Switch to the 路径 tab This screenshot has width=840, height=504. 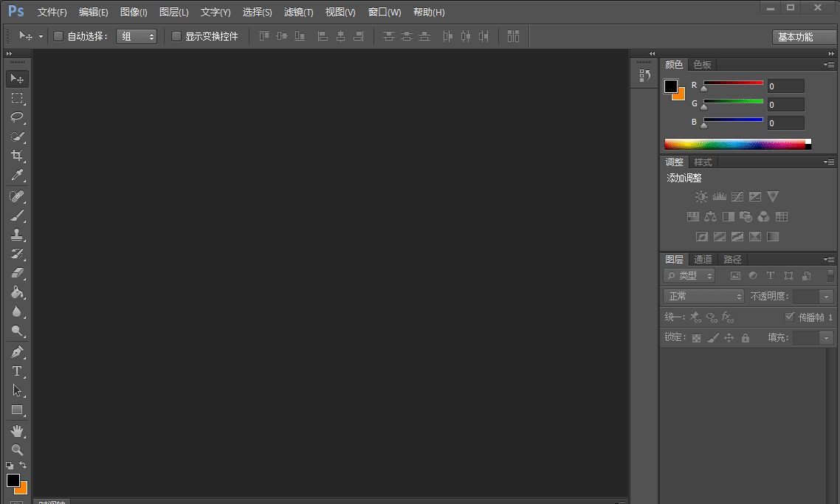click(732, 259)
